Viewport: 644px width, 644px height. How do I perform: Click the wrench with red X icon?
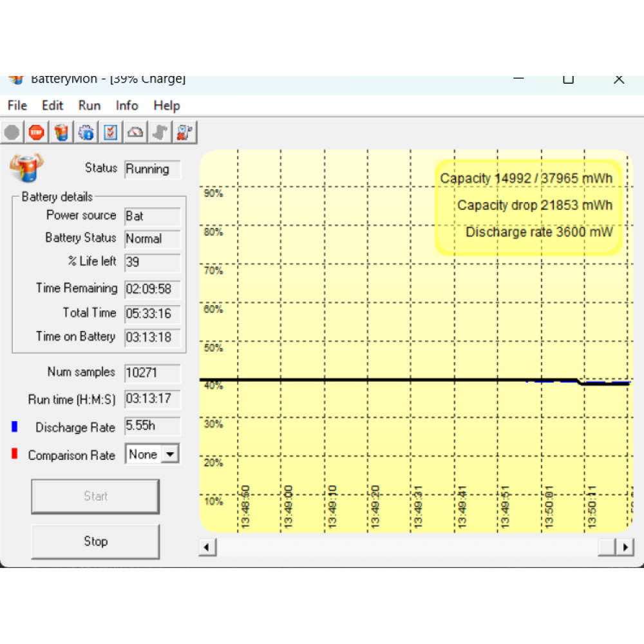[x=185, y=133]
